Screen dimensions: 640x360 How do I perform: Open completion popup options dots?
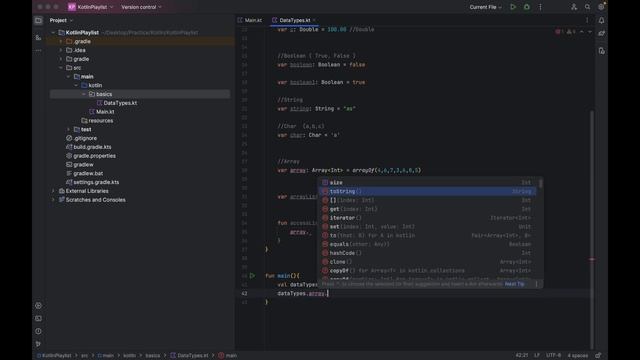click(x=536, y=284)
